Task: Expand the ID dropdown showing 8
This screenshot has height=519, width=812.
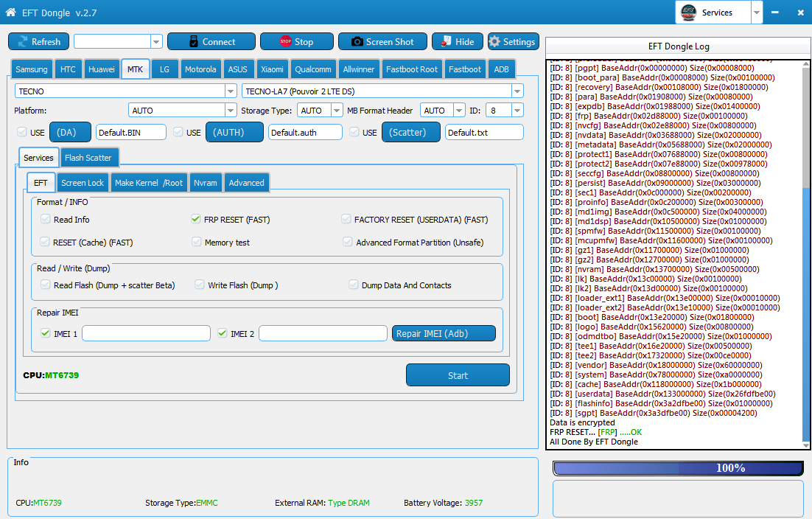Action: [x=517, y=111]
